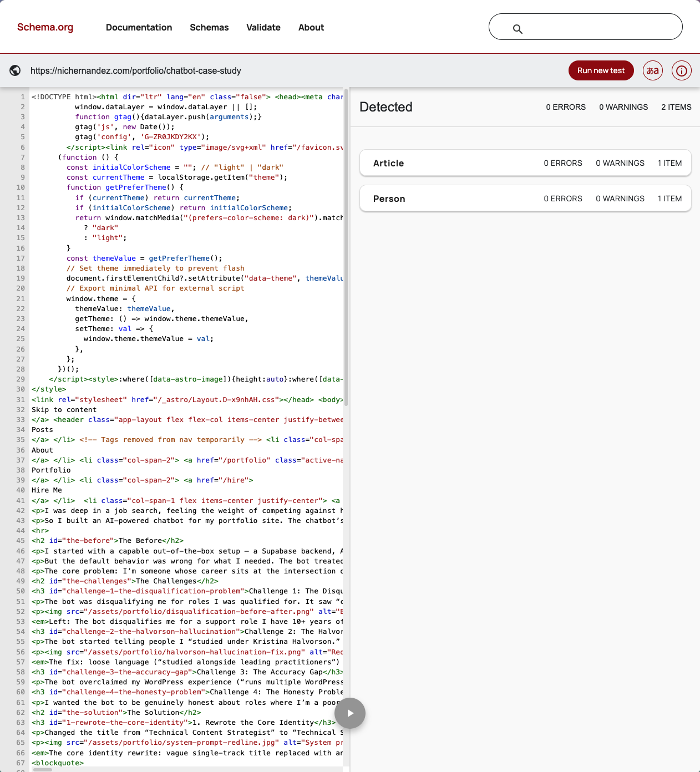Image resolution: width=700 pixels, height=772 pixels.
Task: Focus the site search field
Action: 585,27
